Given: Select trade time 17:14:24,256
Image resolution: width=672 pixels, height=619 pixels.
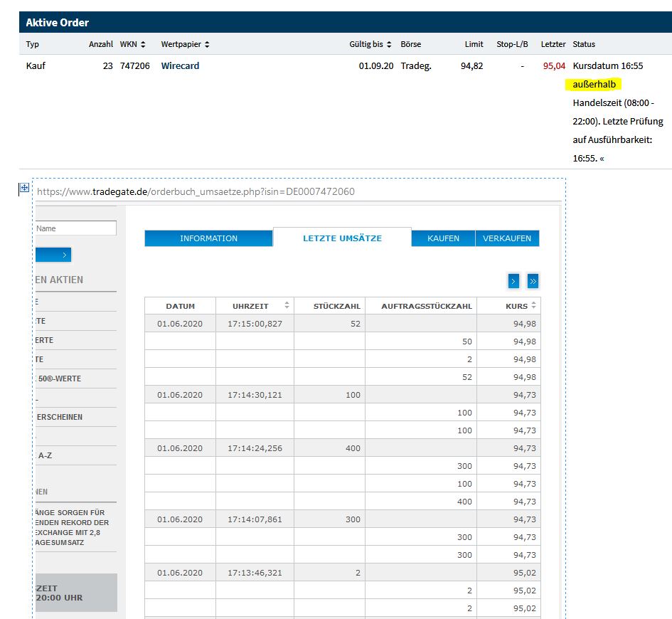Looking at the screenshot, I should pos(255,448).
